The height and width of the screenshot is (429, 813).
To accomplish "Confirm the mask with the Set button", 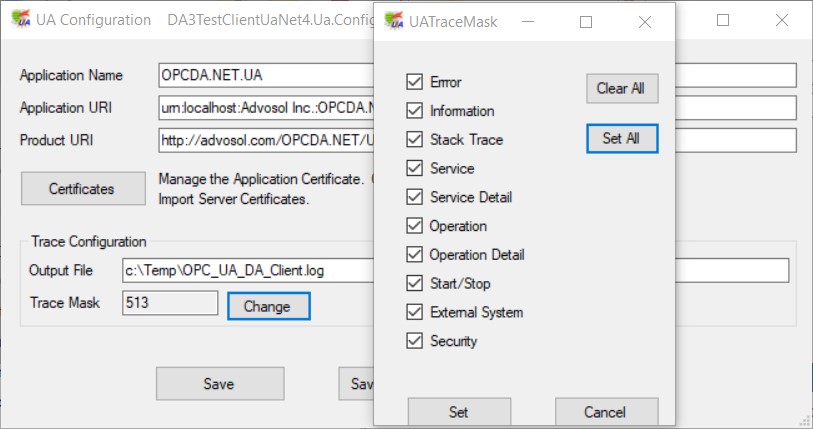I will [458, 412].
